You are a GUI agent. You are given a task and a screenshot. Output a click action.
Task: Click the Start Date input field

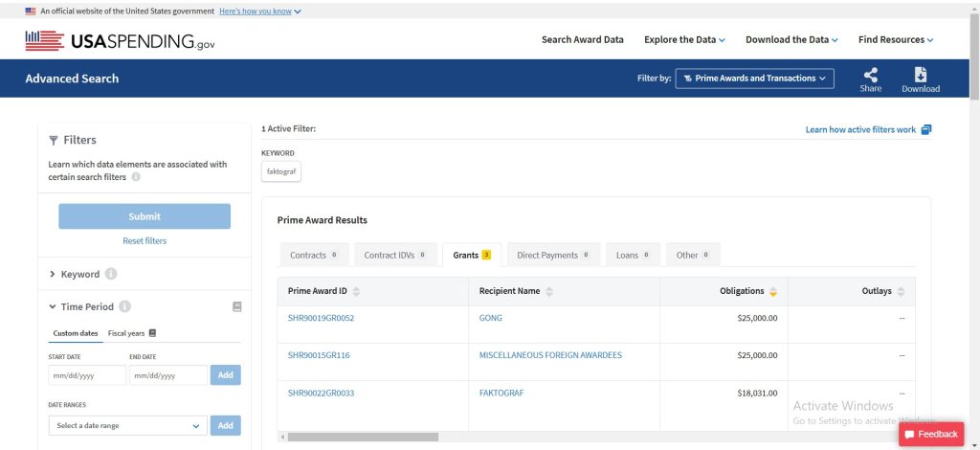[87, 375]
